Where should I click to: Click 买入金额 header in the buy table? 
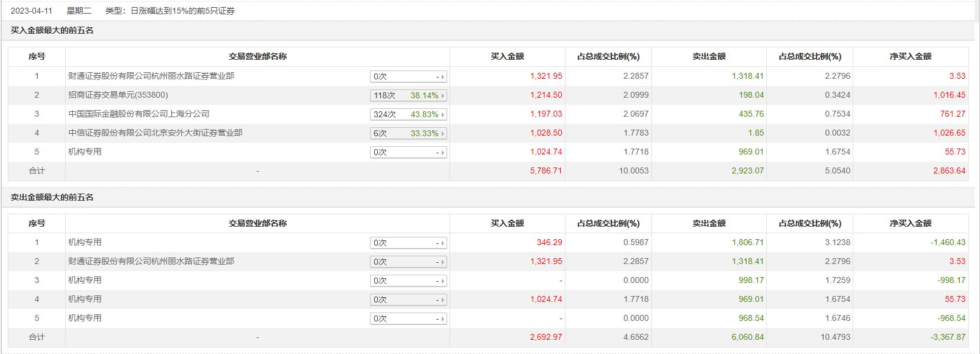[x=507, y=56]
